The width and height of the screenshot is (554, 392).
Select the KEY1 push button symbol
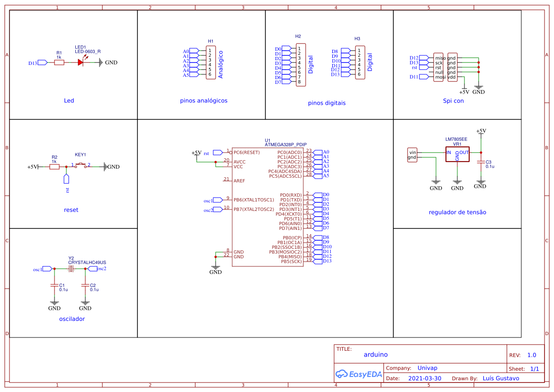(x=82, y=165)
